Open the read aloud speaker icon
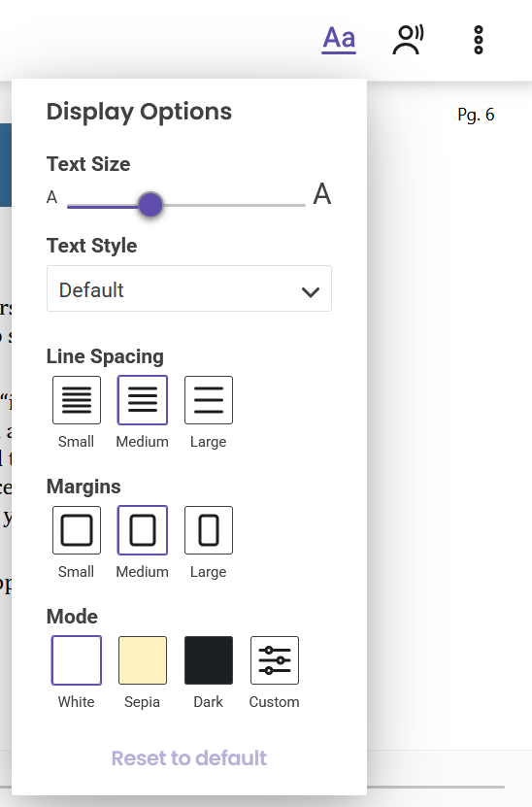Screen dimensions: 532x807 pyautogui.click(x=409, y=39)
